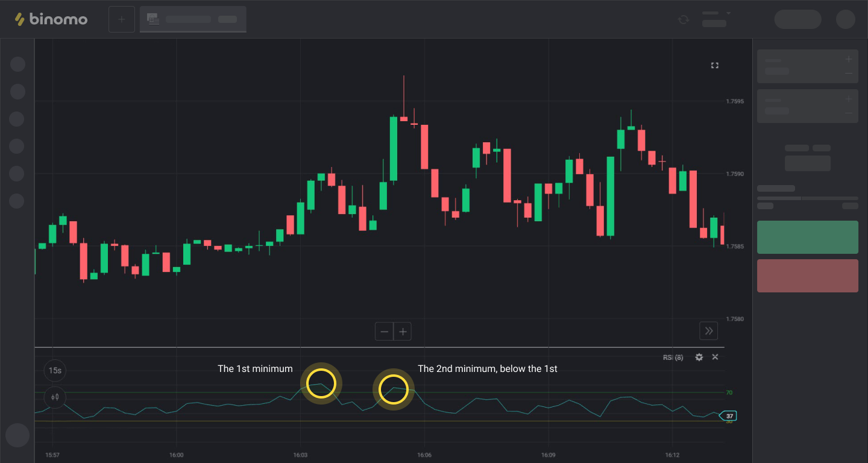Click the 16:03 time axis label

tap(300, 455)
